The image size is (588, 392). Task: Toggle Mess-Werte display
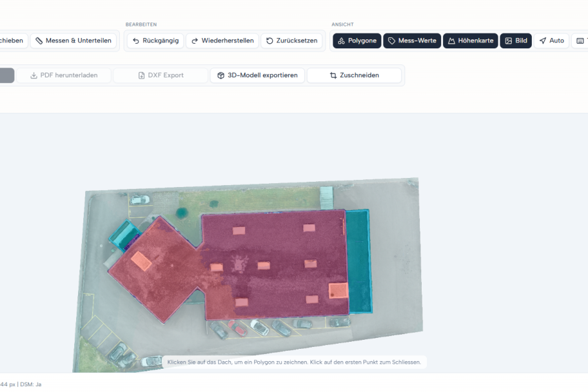(412, 41)
